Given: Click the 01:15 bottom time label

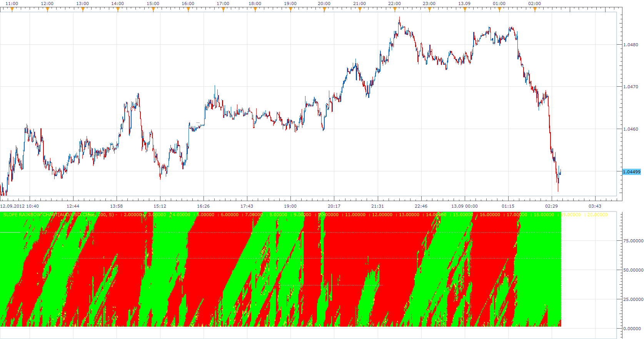Looking at the screenshot, I should 508,206.
